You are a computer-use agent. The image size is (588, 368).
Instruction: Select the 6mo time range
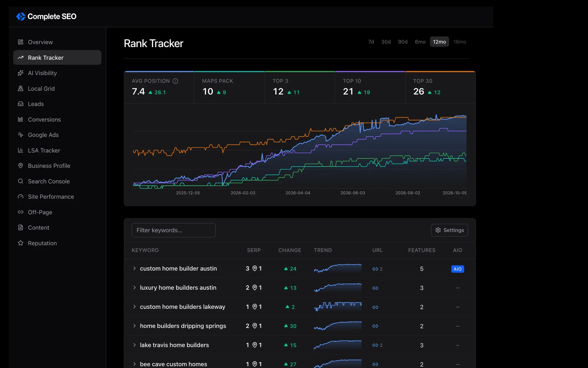pyautogui.click(x=420, y=42)
